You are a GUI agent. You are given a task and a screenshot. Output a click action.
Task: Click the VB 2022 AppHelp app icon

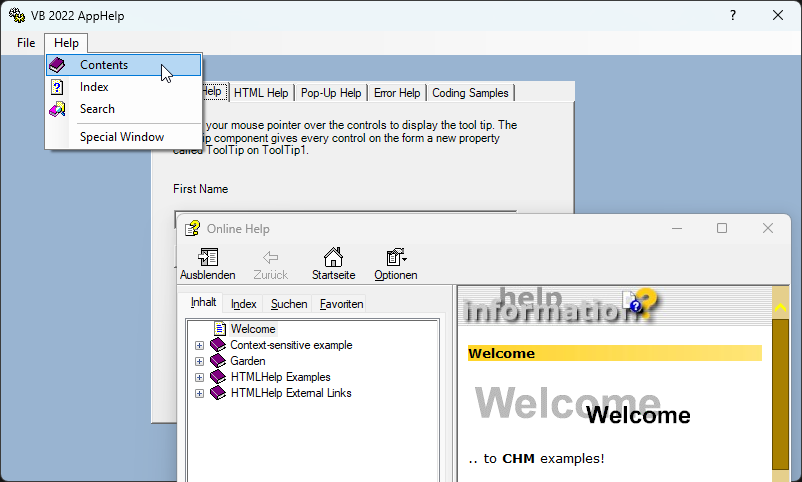17,15
